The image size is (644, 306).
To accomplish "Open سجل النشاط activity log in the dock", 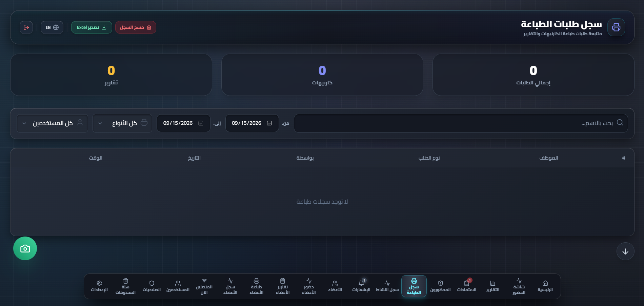I will point(387,286).
